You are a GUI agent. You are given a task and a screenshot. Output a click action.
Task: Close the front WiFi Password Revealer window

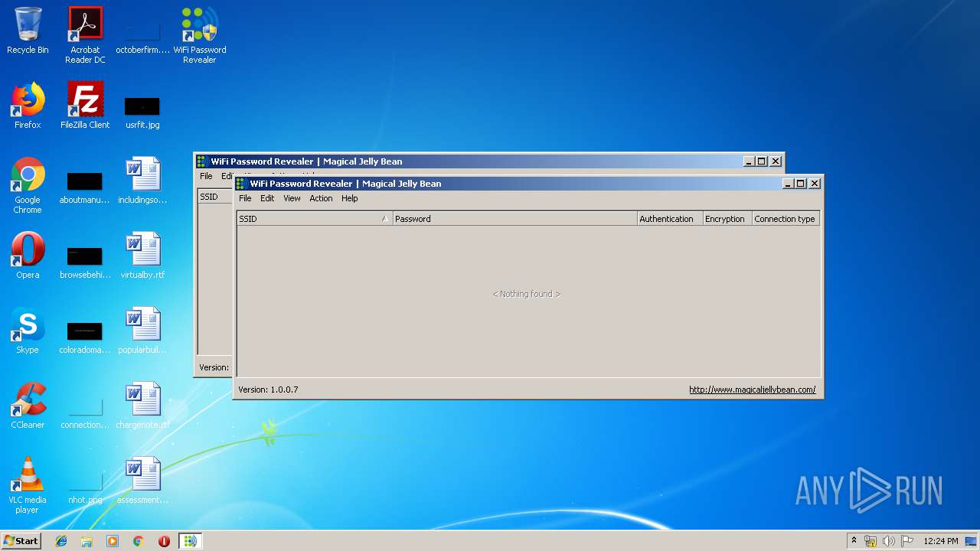pyautogui.click(x=815, y=184)
